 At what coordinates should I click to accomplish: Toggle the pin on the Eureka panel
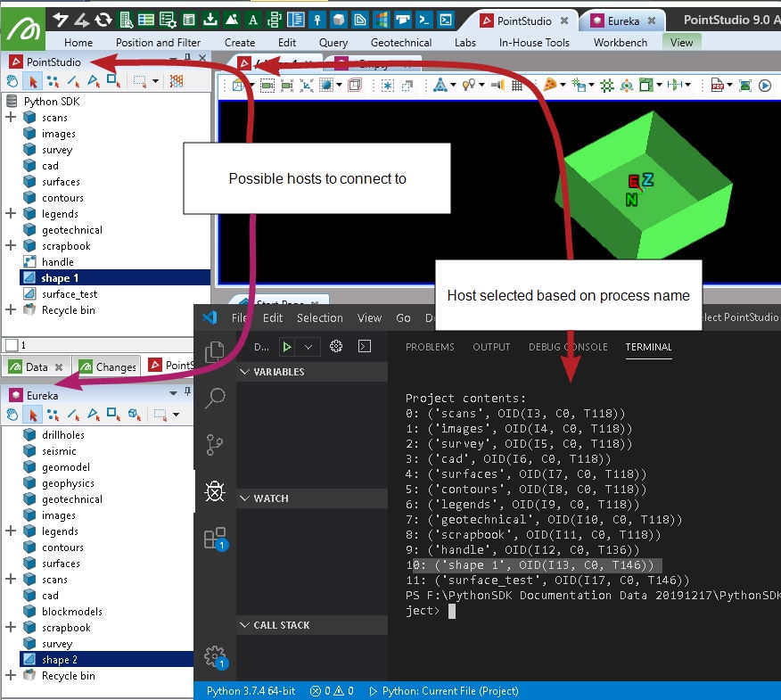coord(187,392)
